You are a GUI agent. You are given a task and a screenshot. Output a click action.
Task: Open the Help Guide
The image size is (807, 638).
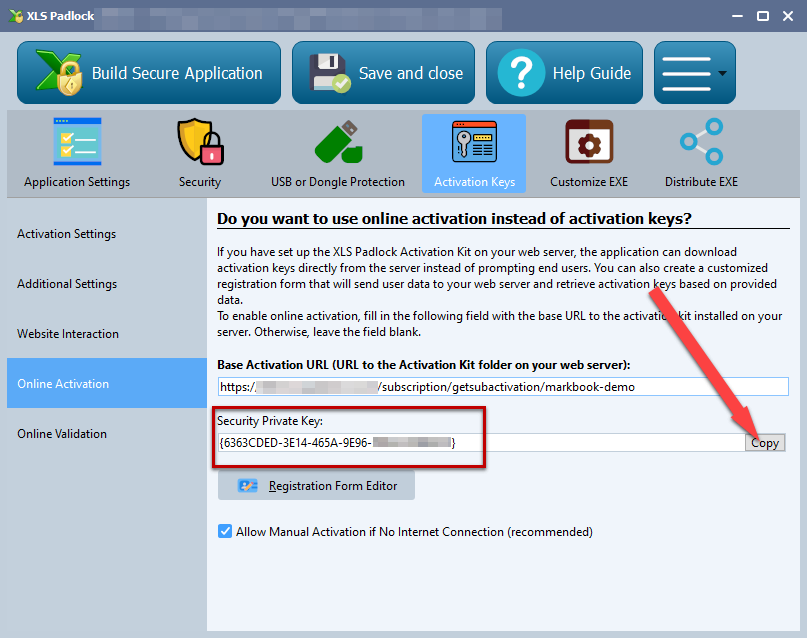pos(564,73)
